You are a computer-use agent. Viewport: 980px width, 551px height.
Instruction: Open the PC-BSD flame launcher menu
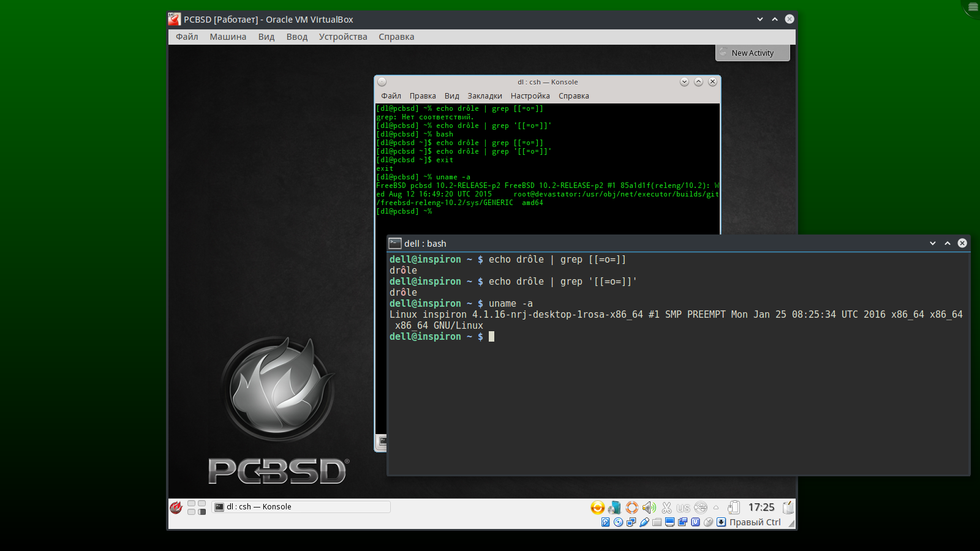(x=176, y=508)
